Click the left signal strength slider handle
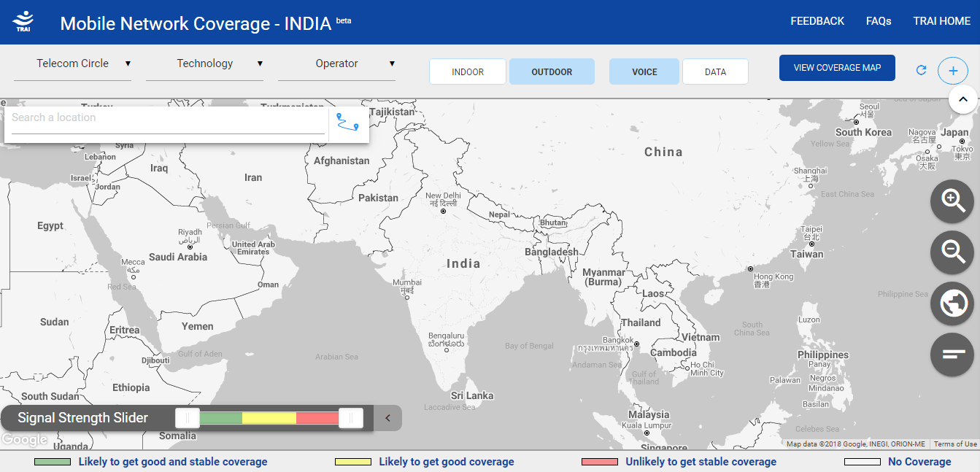 point(188,418)
